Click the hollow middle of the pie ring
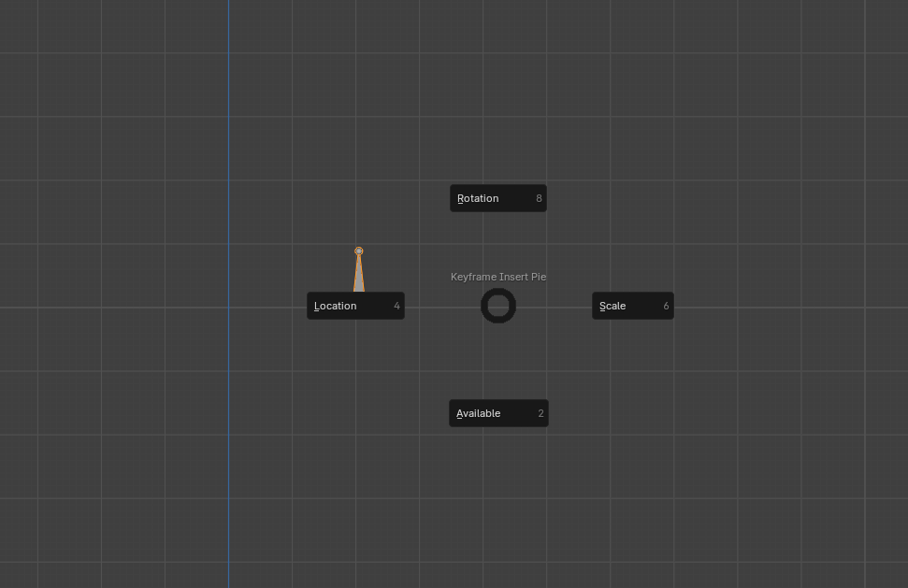Image resolution: width=908 pixels, height=588 pixels. point(498,306)
